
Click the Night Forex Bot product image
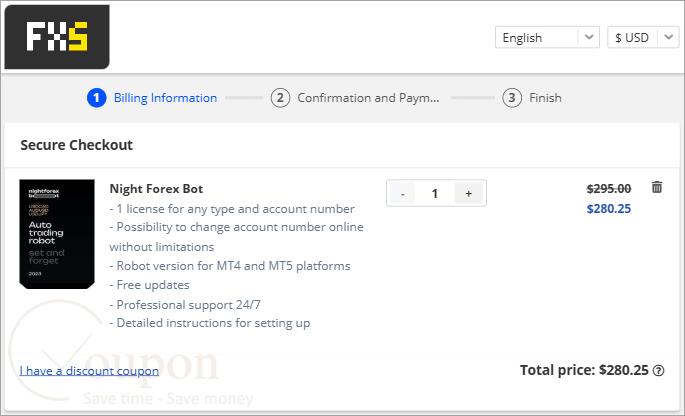(x=57, y=234)
